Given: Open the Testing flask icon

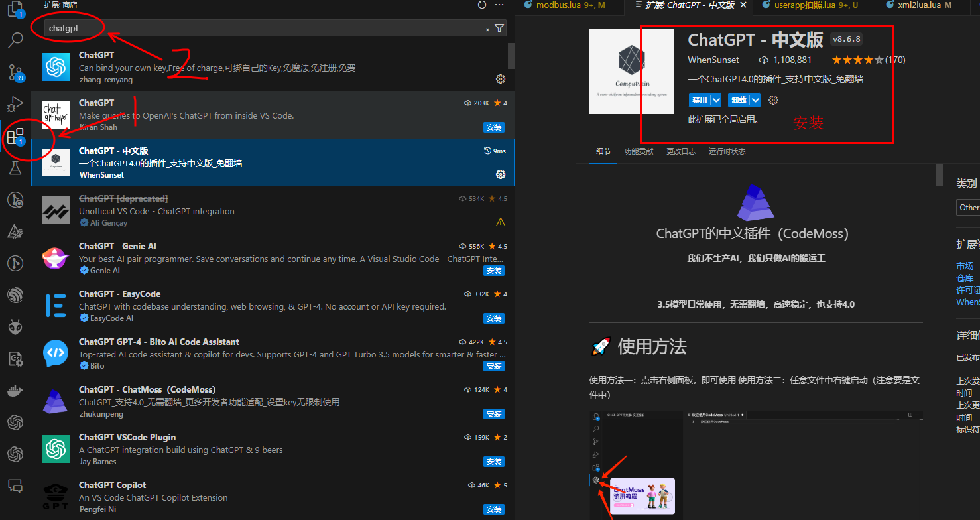Looking at the screenshot, I should click(15, 168).
